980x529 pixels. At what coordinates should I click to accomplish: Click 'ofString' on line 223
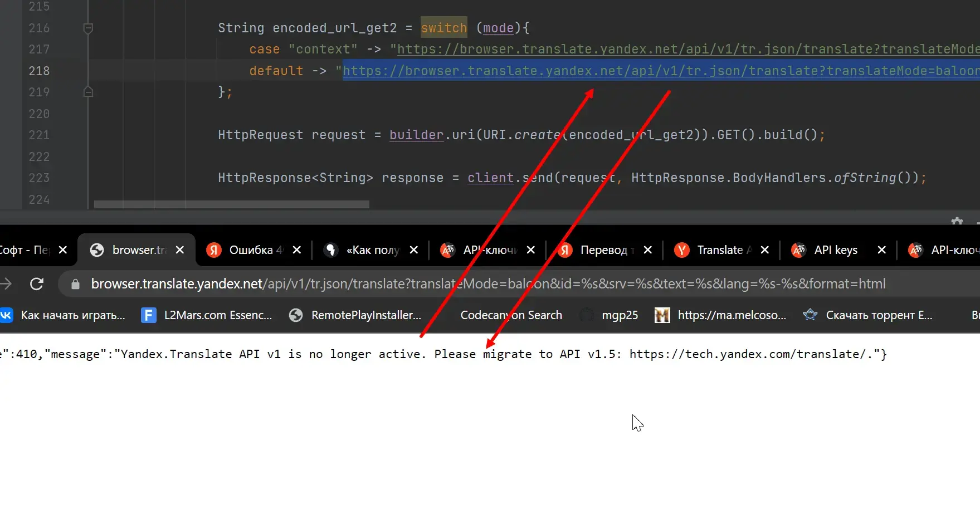point(865,178)
